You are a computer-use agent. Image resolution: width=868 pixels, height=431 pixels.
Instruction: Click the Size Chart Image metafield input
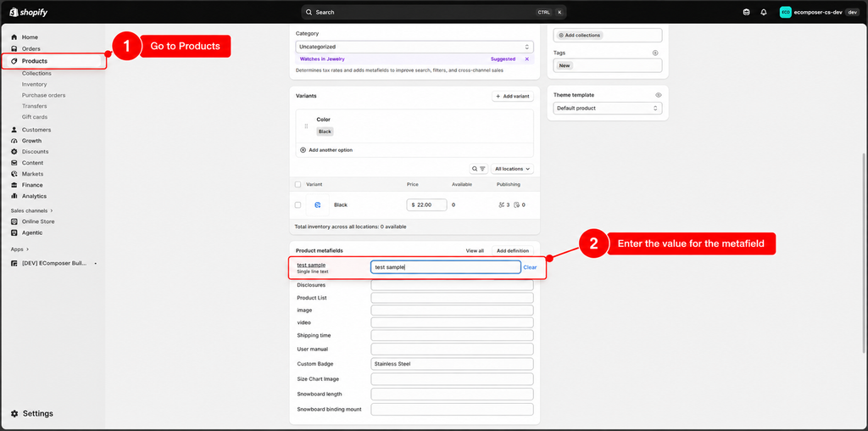tap(453, 379)
